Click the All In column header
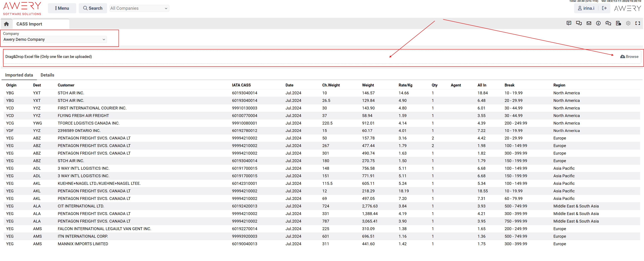Viewport: 644px width, 261px height. (x=482, y=85)
